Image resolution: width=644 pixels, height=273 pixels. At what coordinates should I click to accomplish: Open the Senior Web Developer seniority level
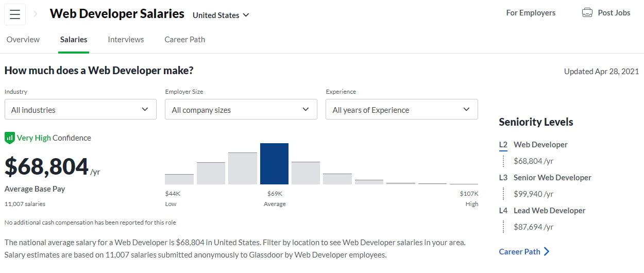pyautogui.click(x=552, y=177)
